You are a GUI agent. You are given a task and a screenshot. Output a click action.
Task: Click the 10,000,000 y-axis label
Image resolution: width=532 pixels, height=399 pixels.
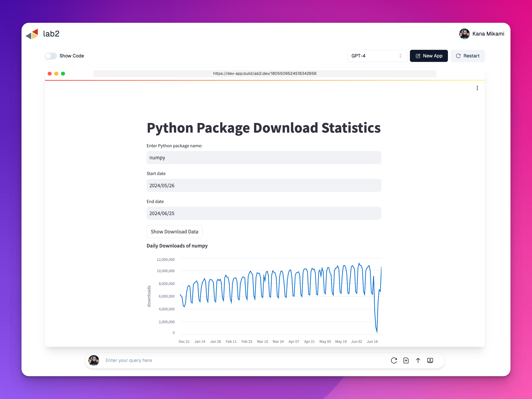tap(166, 271)
